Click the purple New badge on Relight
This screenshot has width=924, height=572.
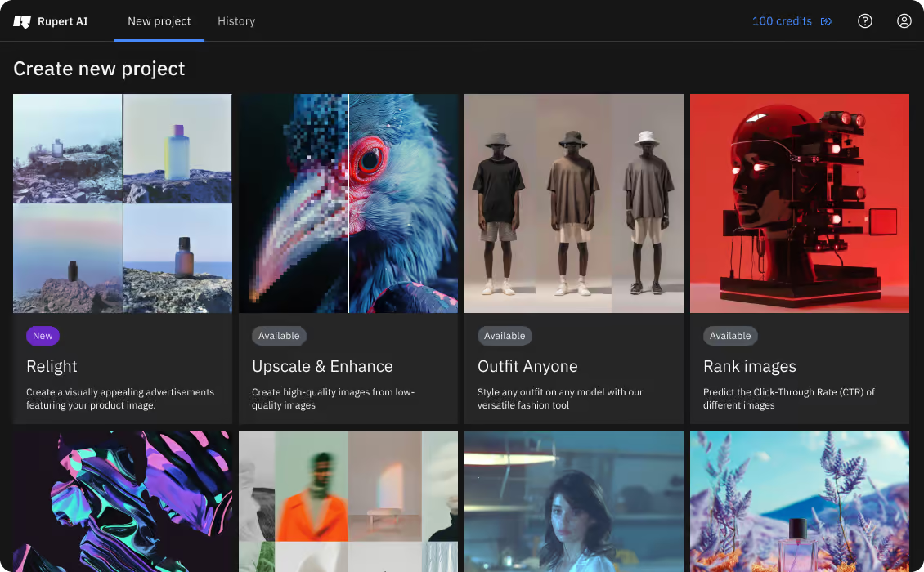(x=43, y=336)
